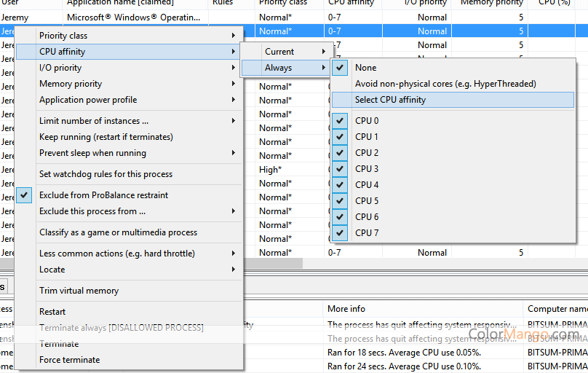Choose Trim virtual memory
This screenshot has height=373, width=588.
(x=129, y=291)
